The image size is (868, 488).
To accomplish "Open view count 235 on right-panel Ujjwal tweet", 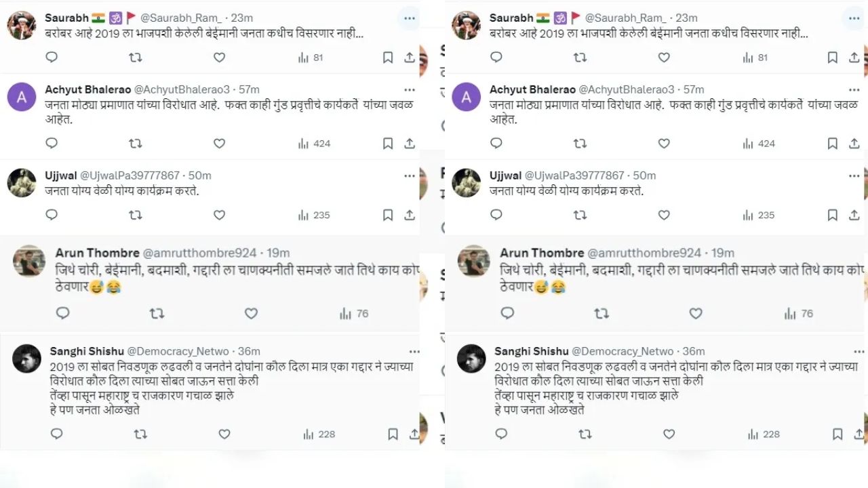I will pyautogui.click(x=758, y=215).
